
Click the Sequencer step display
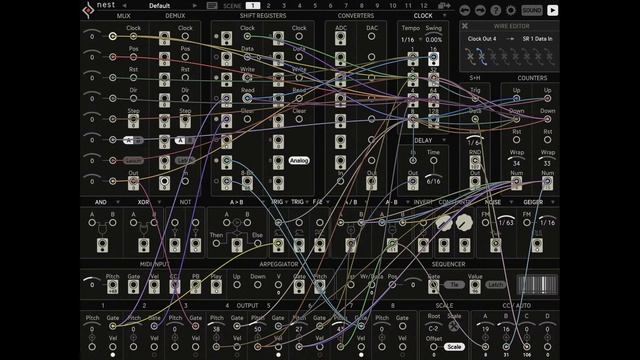(537, 284)
